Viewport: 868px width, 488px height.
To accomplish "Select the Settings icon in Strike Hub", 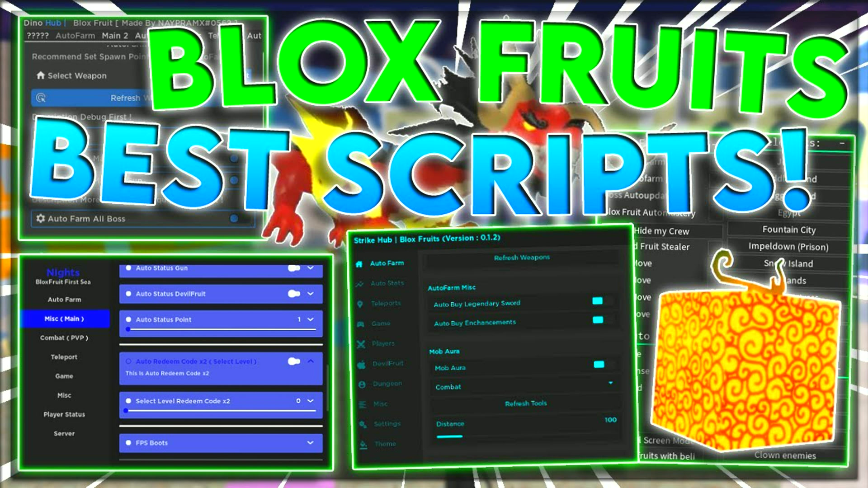I will click(x=363, y=424).
